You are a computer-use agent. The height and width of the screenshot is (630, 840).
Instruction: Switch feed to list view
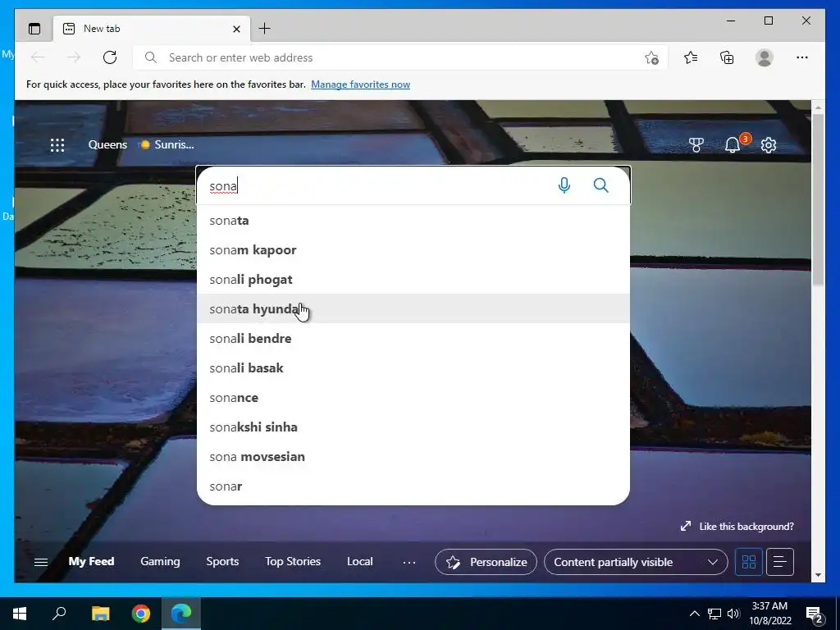point(780,562)
